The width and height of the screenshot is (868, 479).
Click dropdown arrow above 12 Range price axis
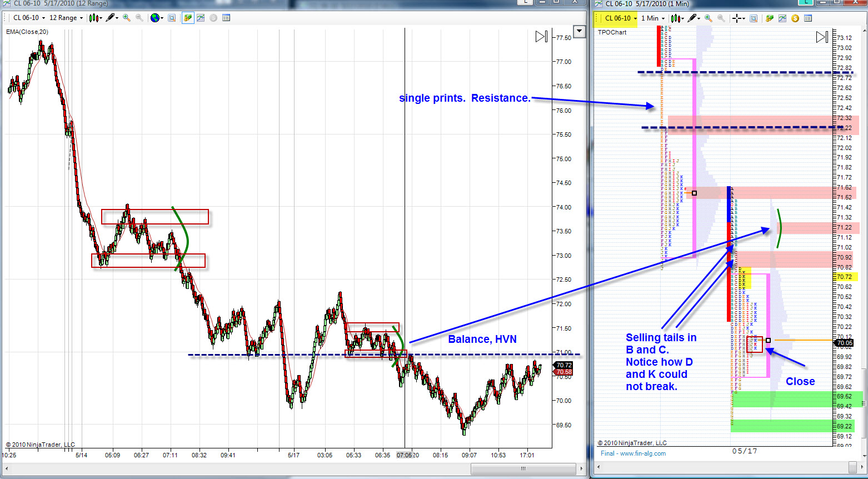point(580,32)
